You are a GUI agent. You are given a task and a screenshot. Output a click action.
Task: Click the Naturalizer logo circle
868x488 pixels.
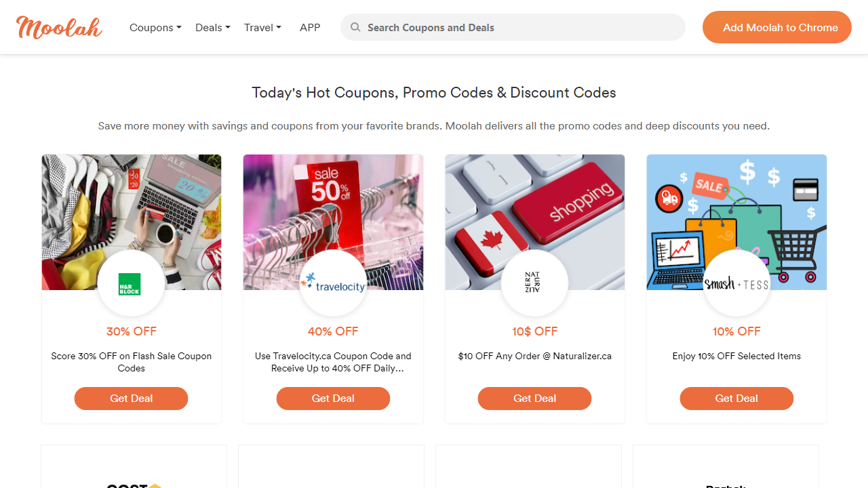coord(534,283)
